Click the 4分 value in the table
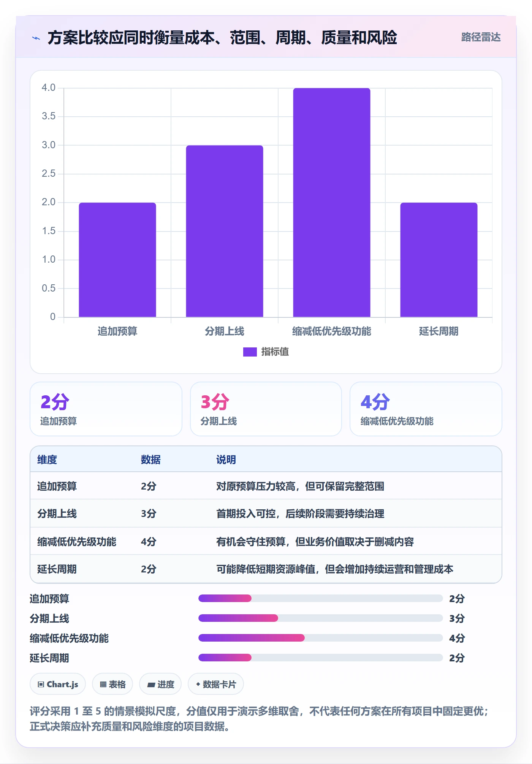The height and width of the screenshot is (764, 532). click(x=149, y=542)
